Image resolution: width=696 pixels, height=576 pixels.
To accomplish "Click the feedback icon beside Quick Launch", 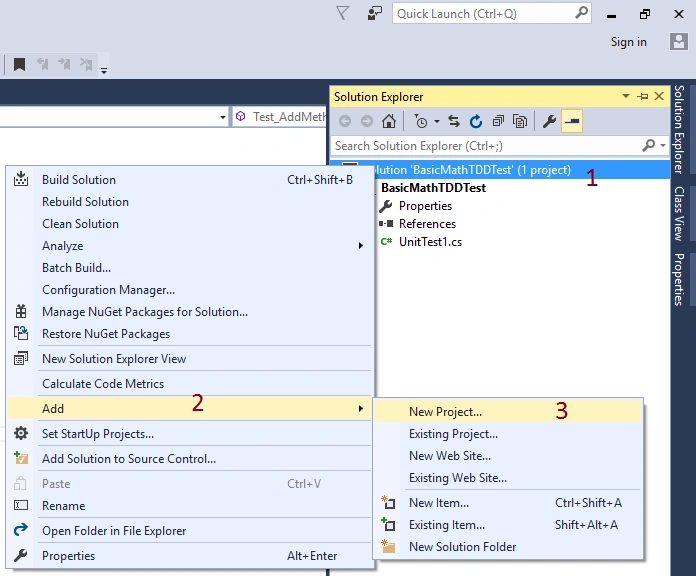I will 375,14.
